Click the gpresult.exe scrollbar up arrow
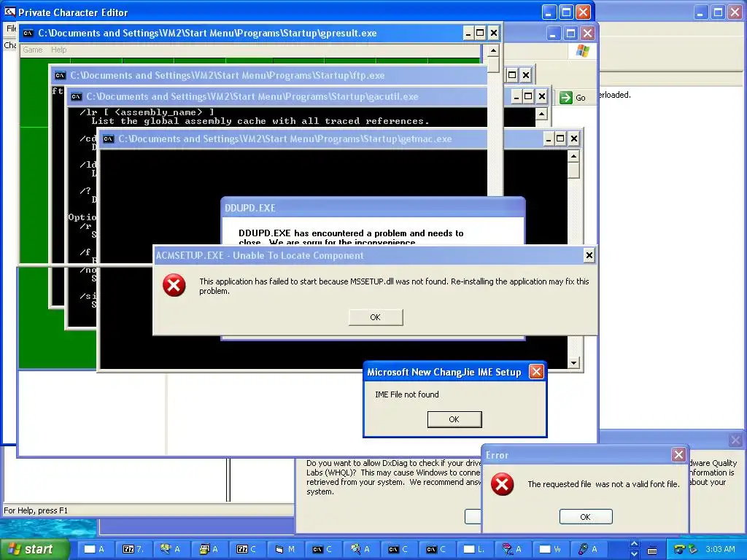Screen dimensions: 747x560 494,50
